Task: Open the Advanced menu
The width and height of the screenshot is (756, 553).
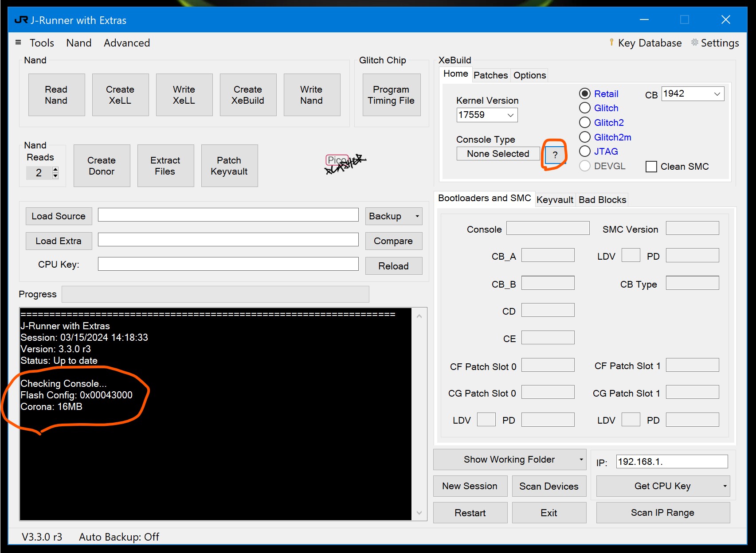Action: coord(127,43)
